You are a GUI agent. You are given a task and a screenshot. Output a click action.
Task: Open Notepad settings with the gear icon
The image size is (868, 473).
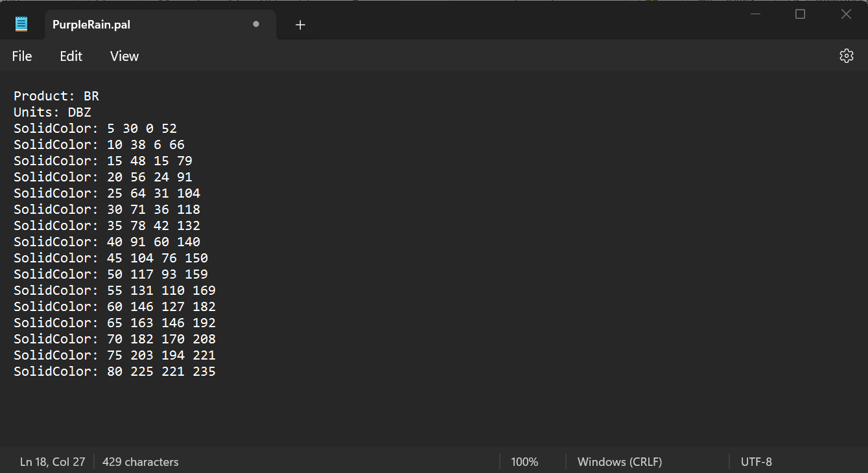click(x=846, y=56)
